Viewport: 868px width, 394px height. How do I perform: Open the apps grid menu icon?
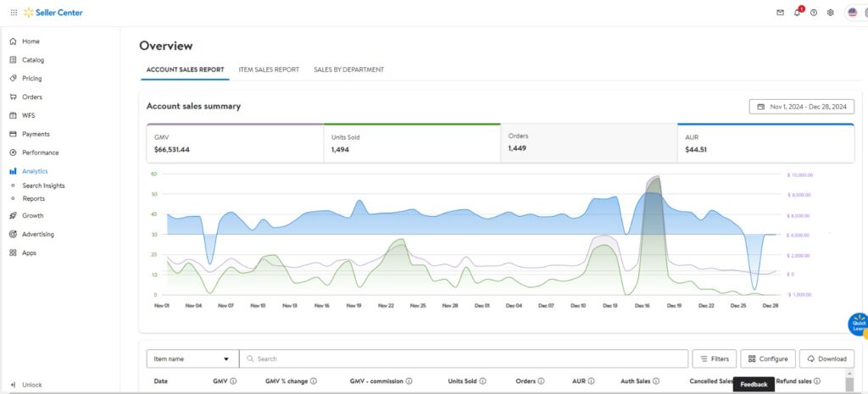[x=13, y=13]
